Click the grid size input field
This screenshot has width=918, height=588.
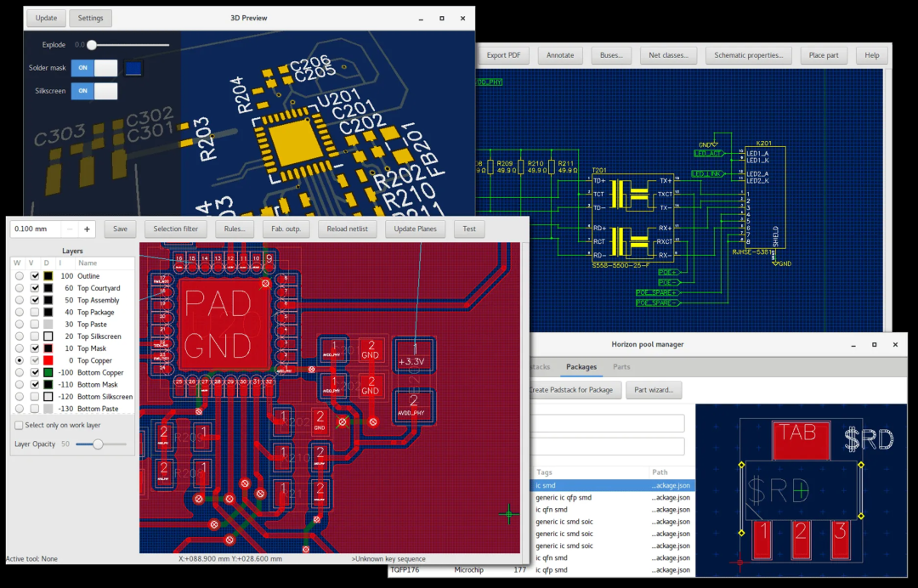coord(32,229)
